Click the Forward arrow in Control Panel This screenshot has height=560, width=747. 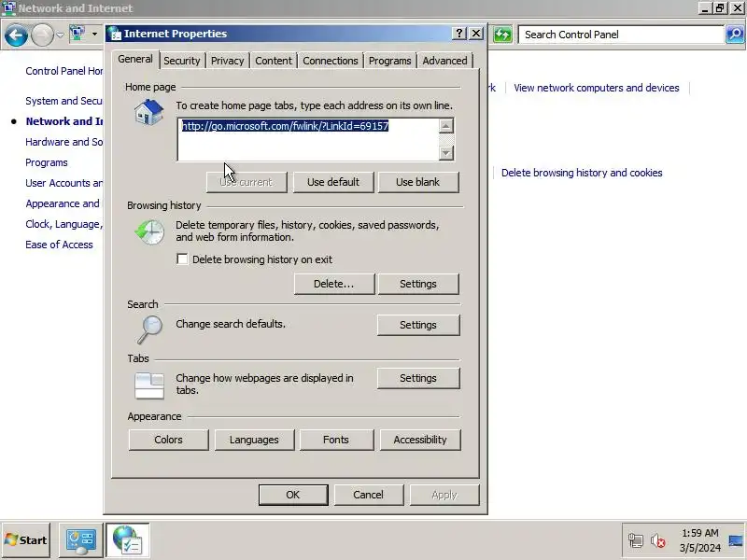point(42,35)
